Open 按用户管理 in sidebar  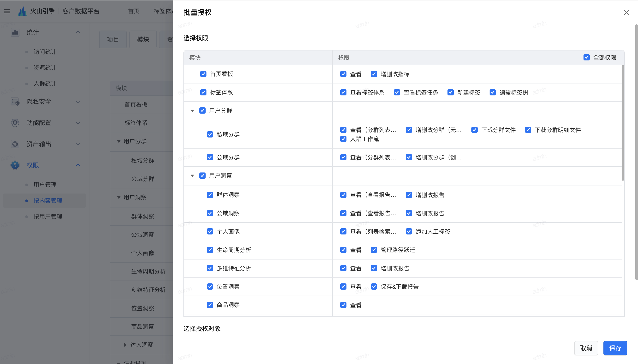48,217
